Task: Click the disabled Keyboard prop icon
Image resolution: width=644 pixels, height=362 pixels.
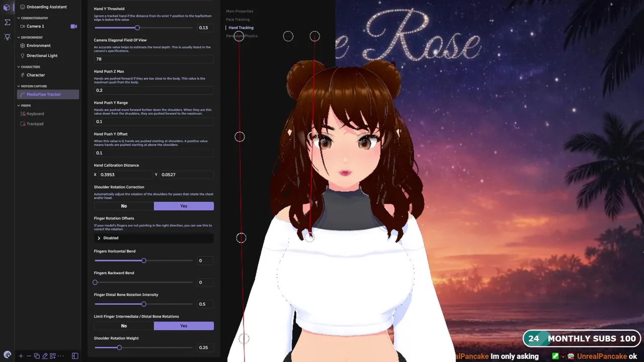Action: (22, 114)
